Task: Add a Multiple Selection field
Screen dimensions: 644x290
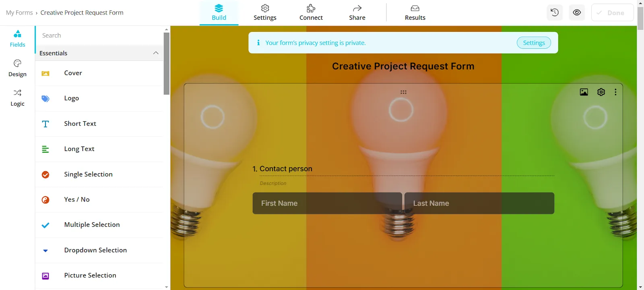Action: pos(99,225)
